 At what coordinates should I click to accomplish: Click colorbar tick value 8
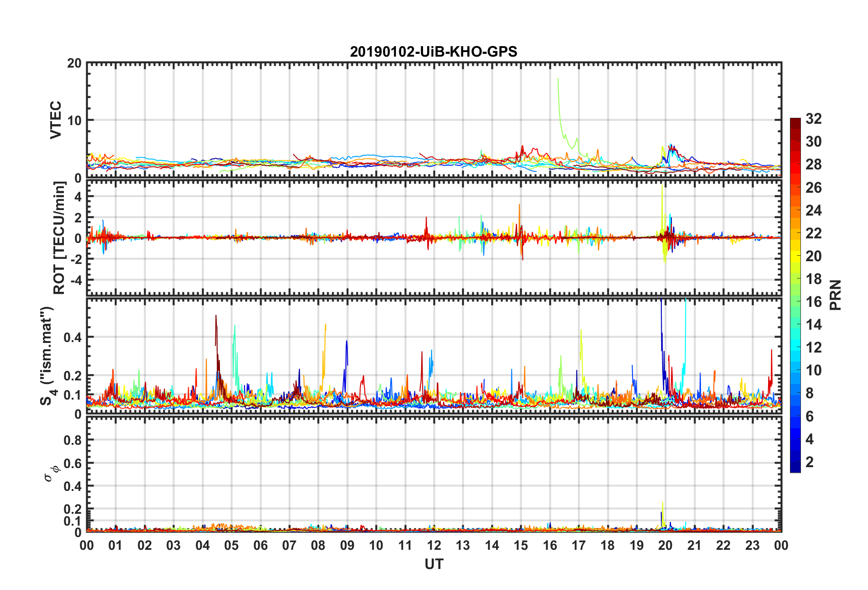point(810,393)
